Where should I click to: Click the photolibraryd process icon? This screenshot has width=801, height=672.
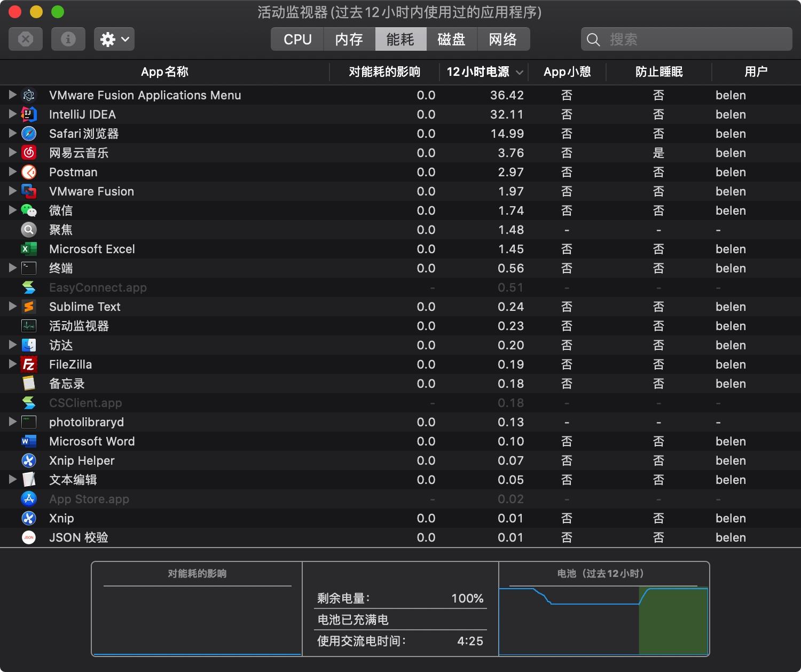(x=29, y=422)
